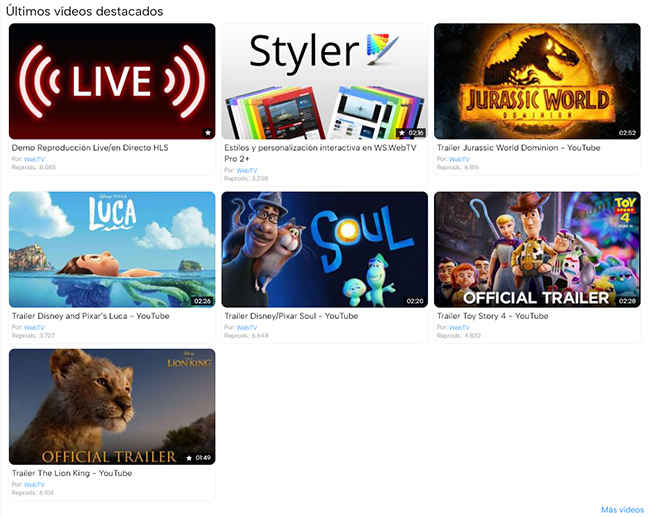Click 'Reprods.: 6.648' play count text
The image size is (650, 517).
246,336
